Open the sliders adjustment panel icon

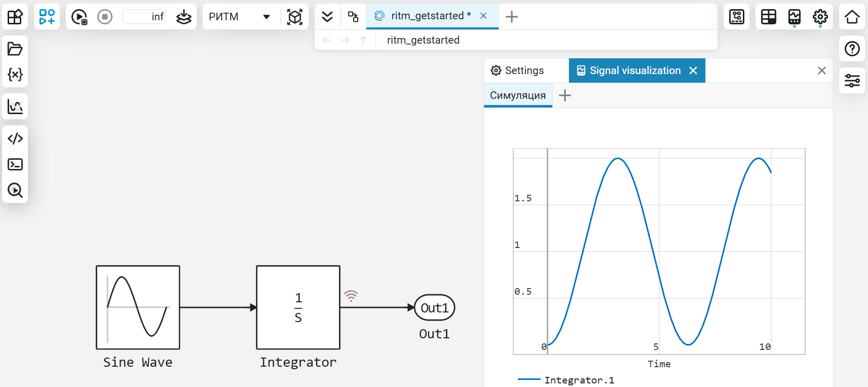(x=852, y=81)
